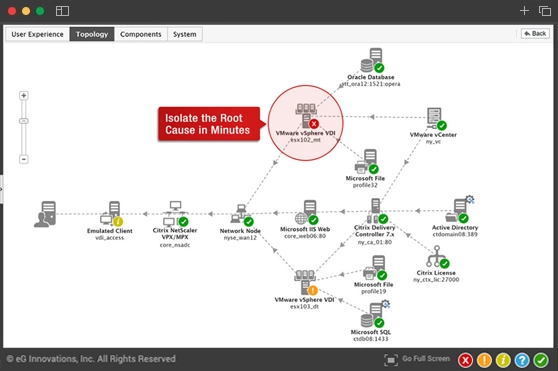Zoom out with the minus button
The height and width of the screenshot is (371, 558).
pyautogui.click(x=23, y=159)
